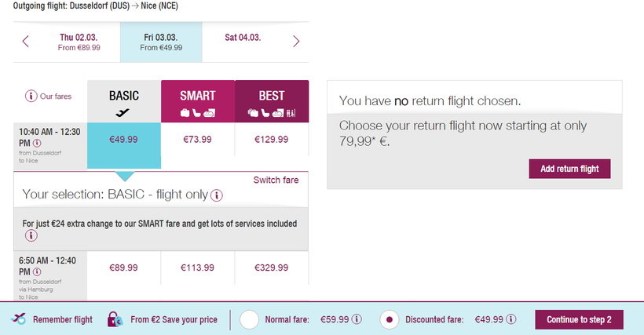Click the Remember flight plane icon
Image resolution: width=644 pixels, height=335 pixels.
point(20,319)
